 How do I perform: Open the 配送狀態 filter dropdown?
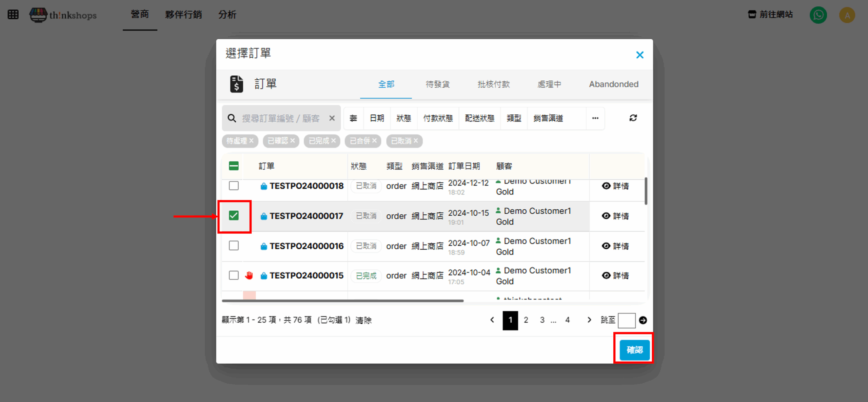(479, 118)
